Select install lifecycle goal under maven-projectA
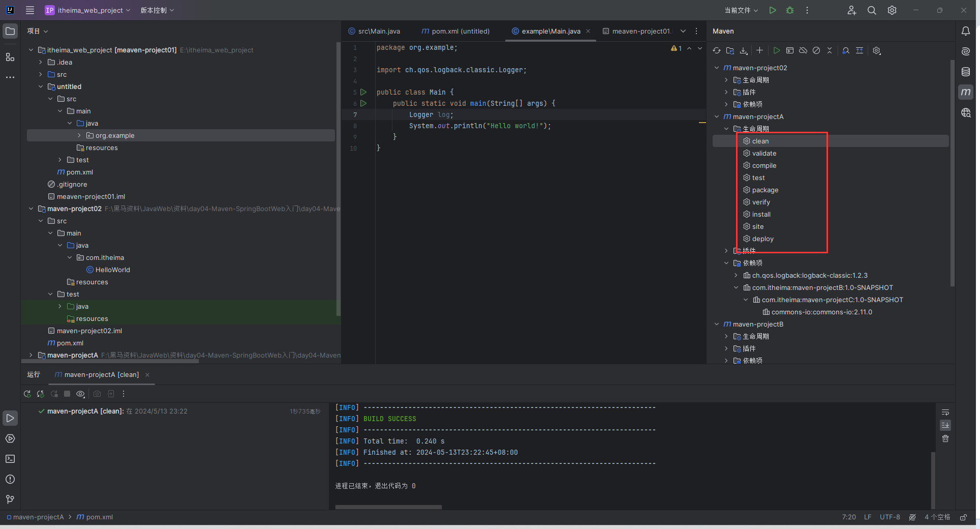This screenshot has width=980, height=529. point(761,214)
